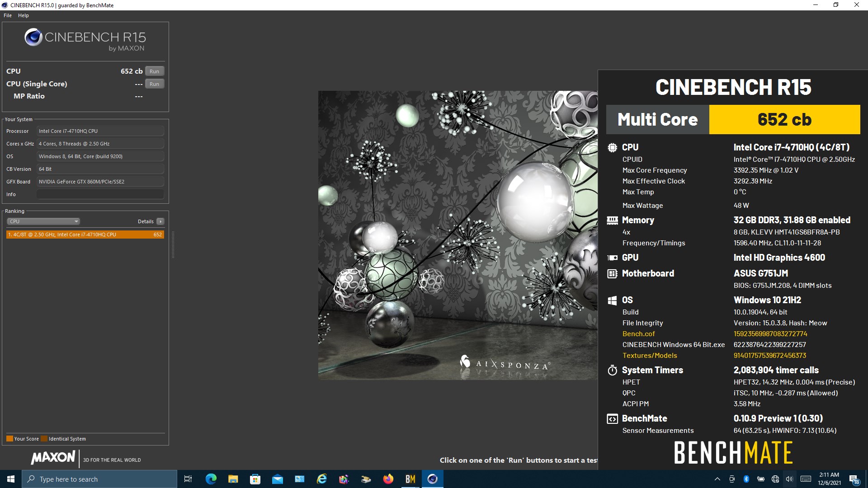Viewport: 868px width, 488px height.
Task: Click the GFX Board field value
Action: coord(100,182)
